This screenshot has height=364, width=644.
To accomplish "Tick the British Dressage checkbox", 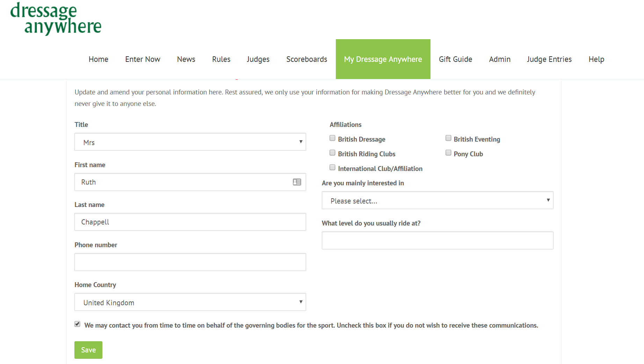I will pyautogui.click(x=332, y=138).
